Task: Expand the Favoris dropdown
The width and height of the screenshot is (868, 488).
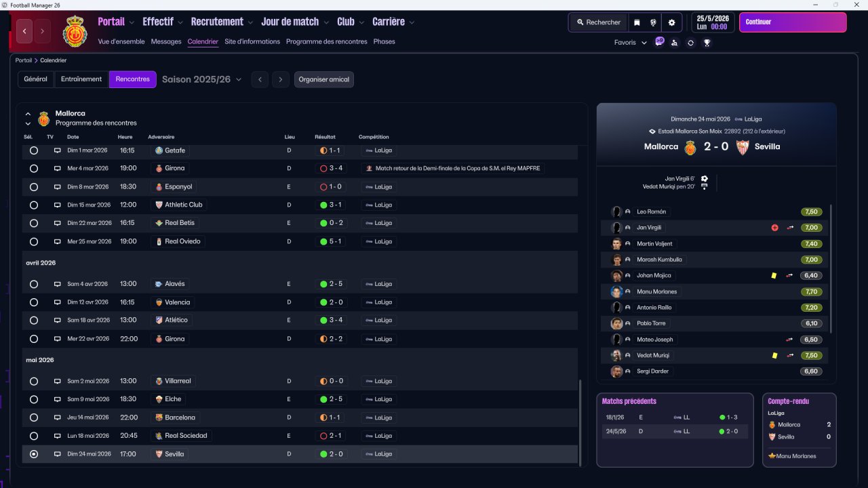Action: click(x=631, y=43)
